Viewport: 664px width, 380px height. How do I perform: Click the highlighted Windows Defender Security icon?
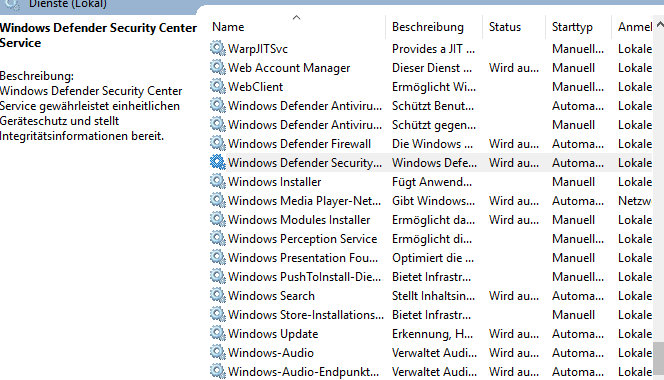tap(218, 162)
